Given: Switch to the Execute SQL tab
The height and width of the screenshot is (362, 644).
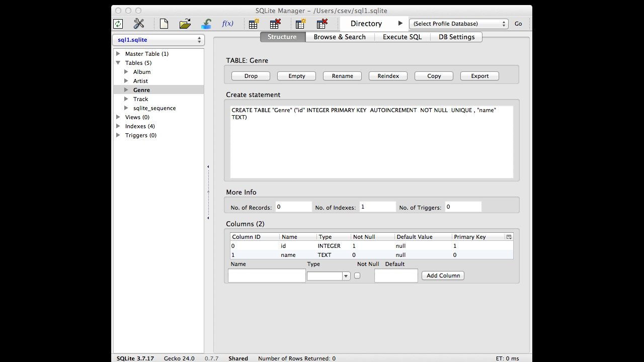Looking at the screenshot, I should pyautogui.click(x=402, y=37).
